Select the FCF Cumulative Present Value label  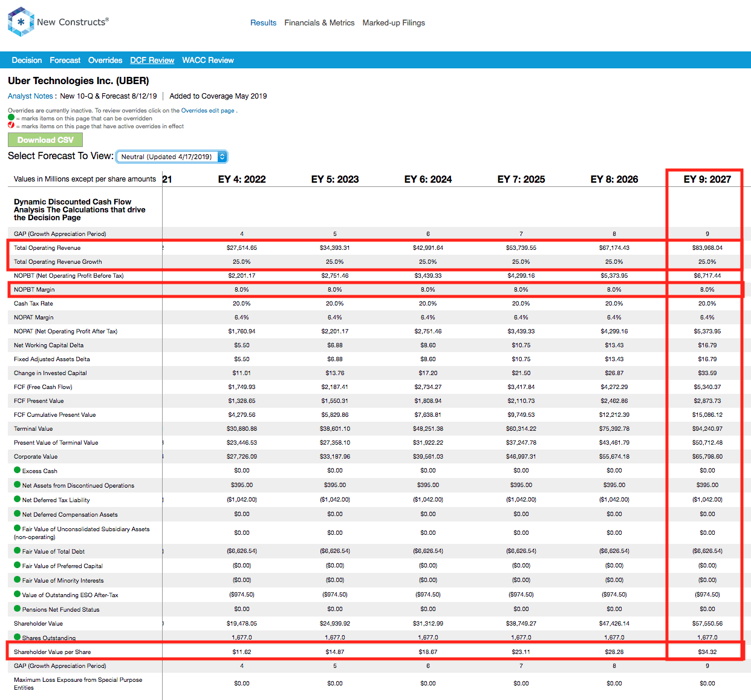(55, 415)
